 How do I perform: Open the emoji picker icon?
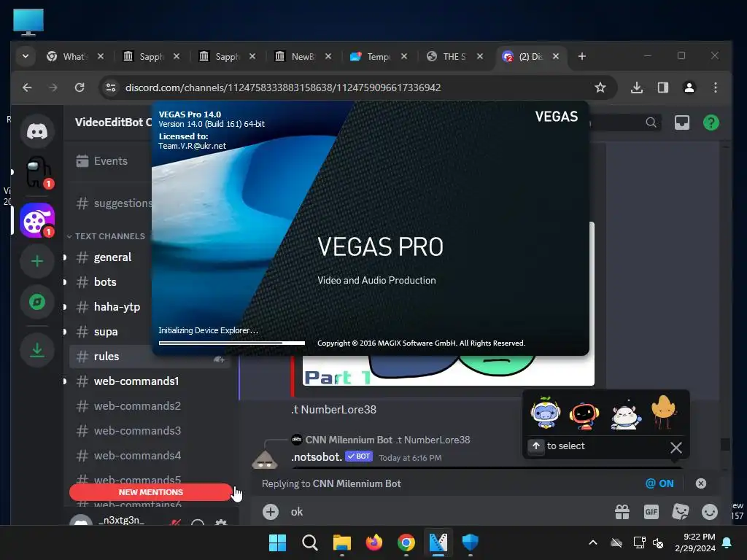point(709,512)
